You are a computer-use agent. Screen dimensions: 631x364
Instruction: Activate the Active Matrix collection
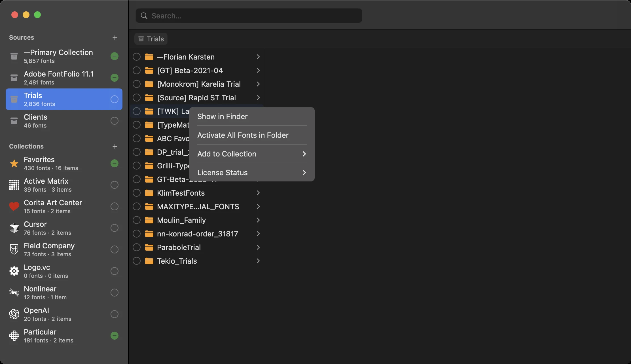[x=115, y=185]
